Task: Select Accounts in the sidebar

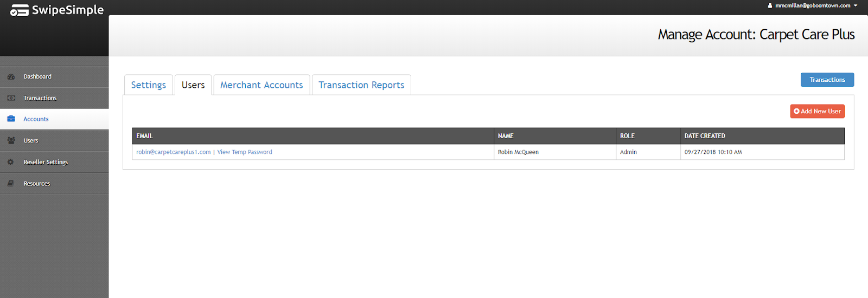Action: point(54,119)
